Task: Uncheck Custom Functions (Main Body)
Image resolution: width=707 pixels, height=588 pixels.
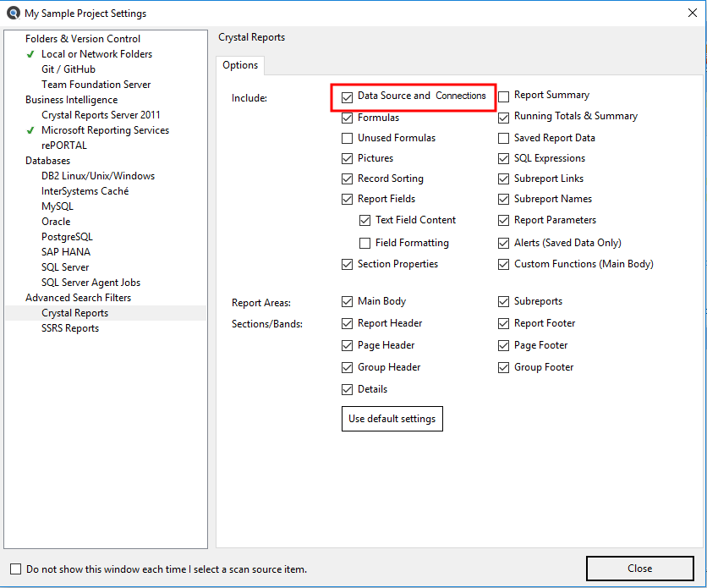Action: click(504, 264)
